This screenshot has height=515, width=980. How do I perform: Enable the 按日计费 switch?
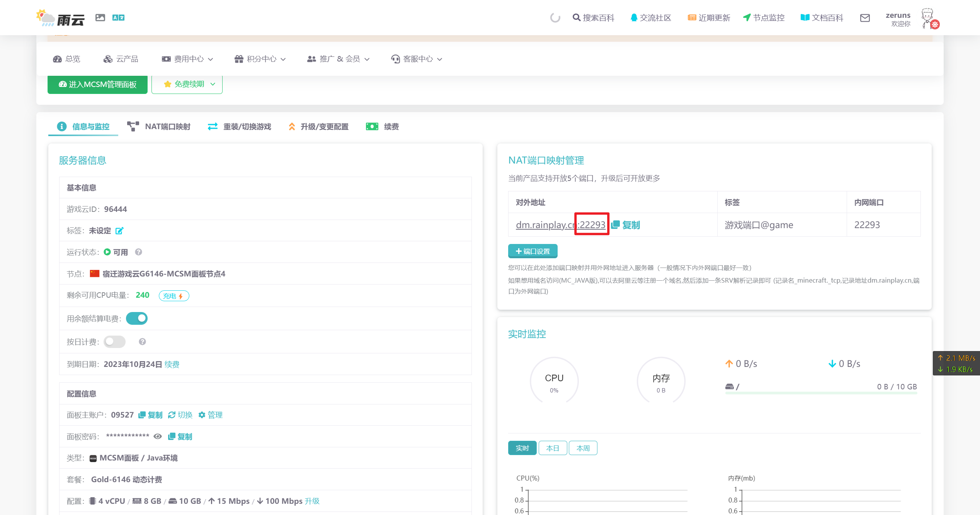coord(115,342)
